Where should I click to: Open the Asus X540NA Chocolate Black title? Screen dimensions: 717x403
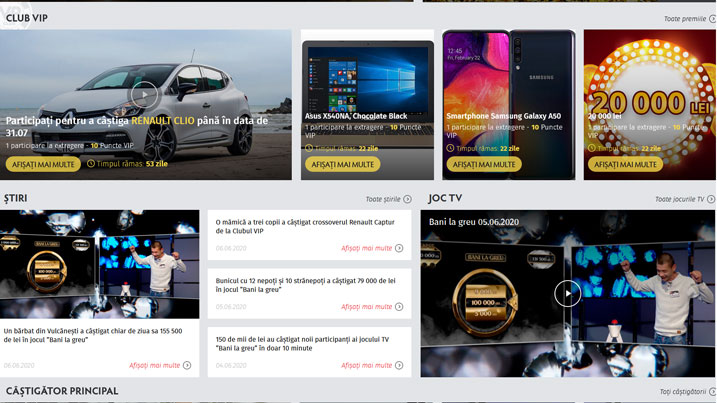[356, 116]
